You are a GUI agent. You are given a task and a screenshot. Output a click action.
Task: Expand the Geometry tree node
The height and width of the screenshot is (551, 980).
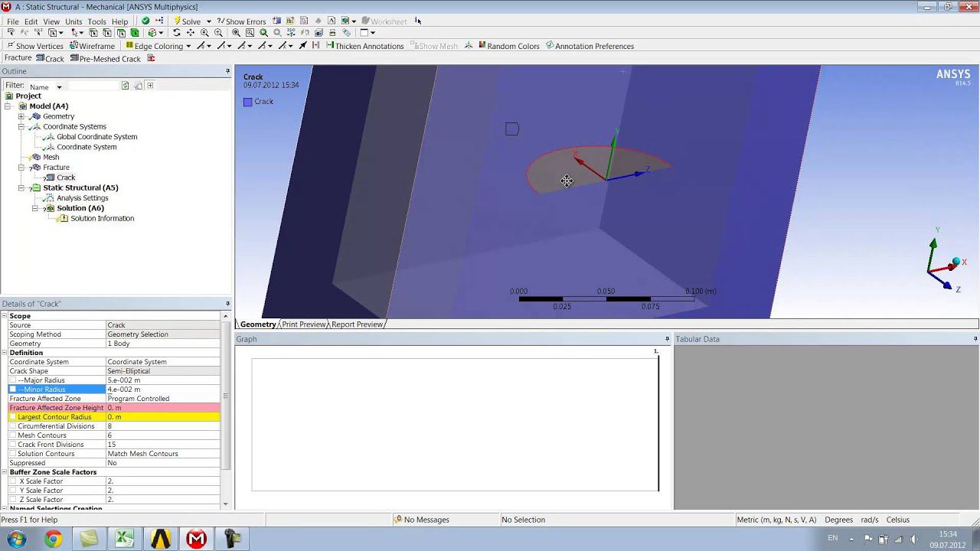coord(21,116)
